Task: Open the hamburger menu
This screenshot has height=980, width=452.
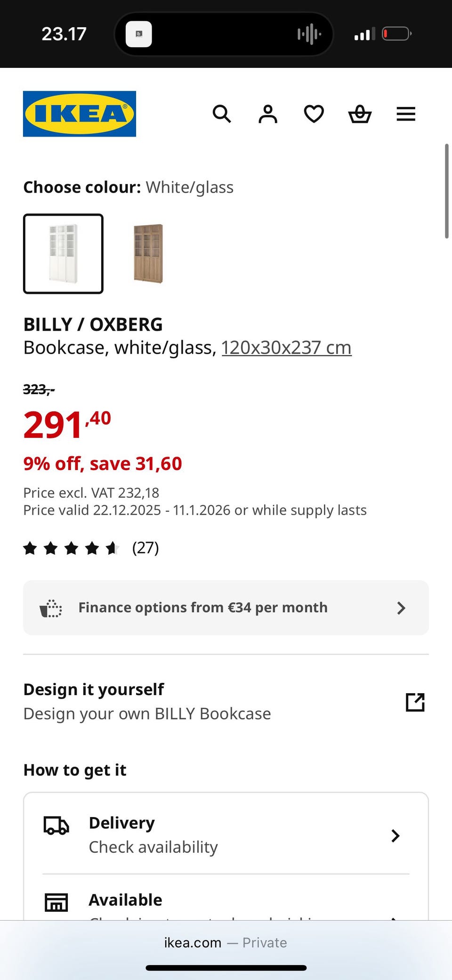Action: pyautogui.click(x=406, y=114)
